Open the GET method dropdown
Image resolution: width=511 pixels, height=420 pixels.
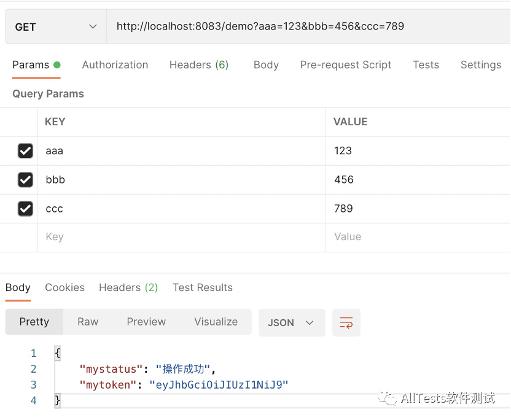click(56, 26)
